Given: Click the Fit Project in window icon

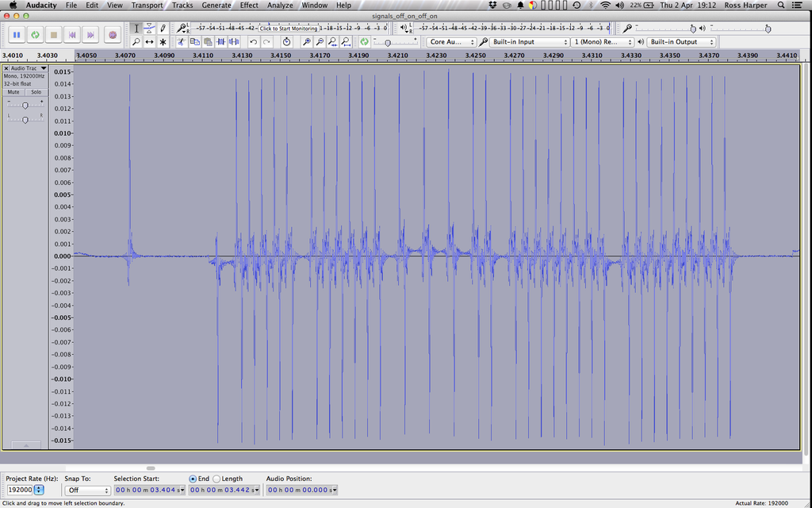Looking at the screenshot, I should point(346,42).
